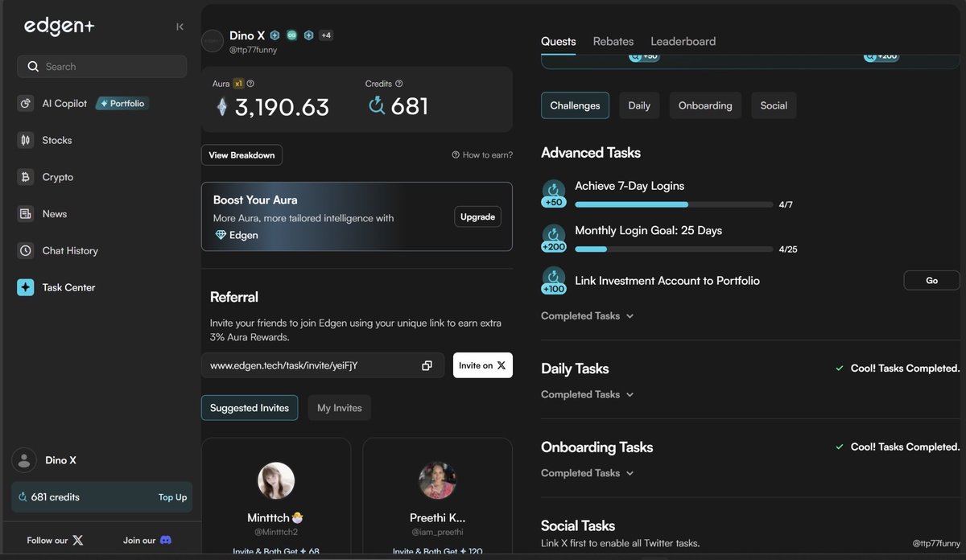
Task: Open the Crypto bitcoin icon
Action: [x=25, y=177]
